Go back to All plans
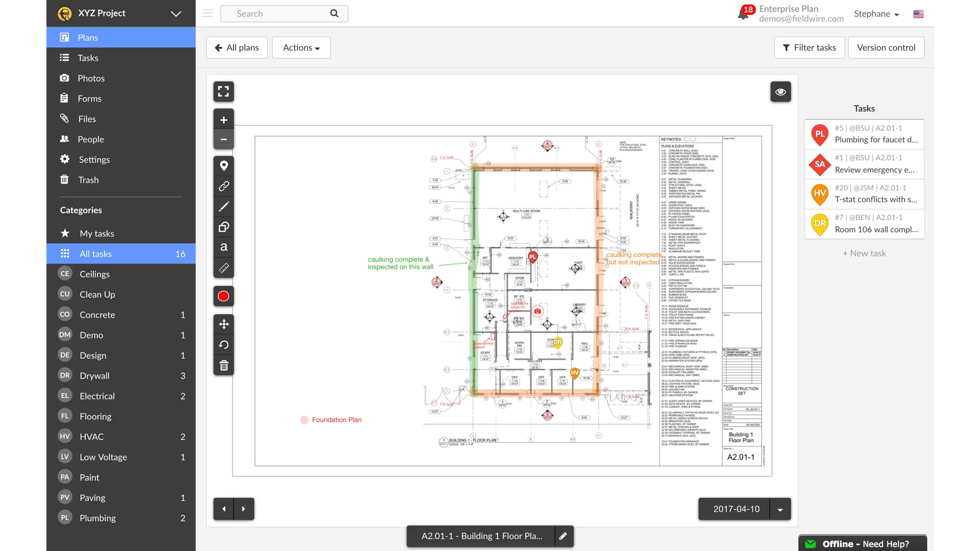Image resolution: width=980 pixels, height=551 pixels. (237, 47)
